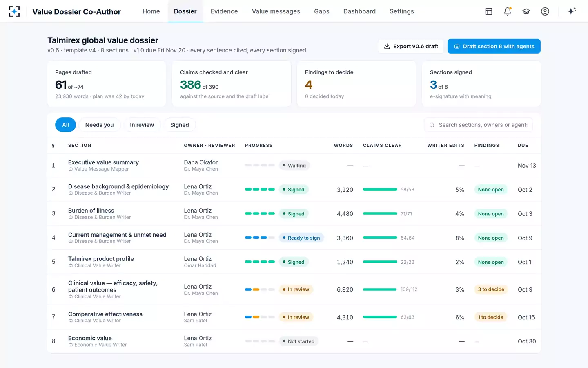The image size is (588, 368).
Task: Open the sparkle AI assistant icon
Action: click(572, 11)
